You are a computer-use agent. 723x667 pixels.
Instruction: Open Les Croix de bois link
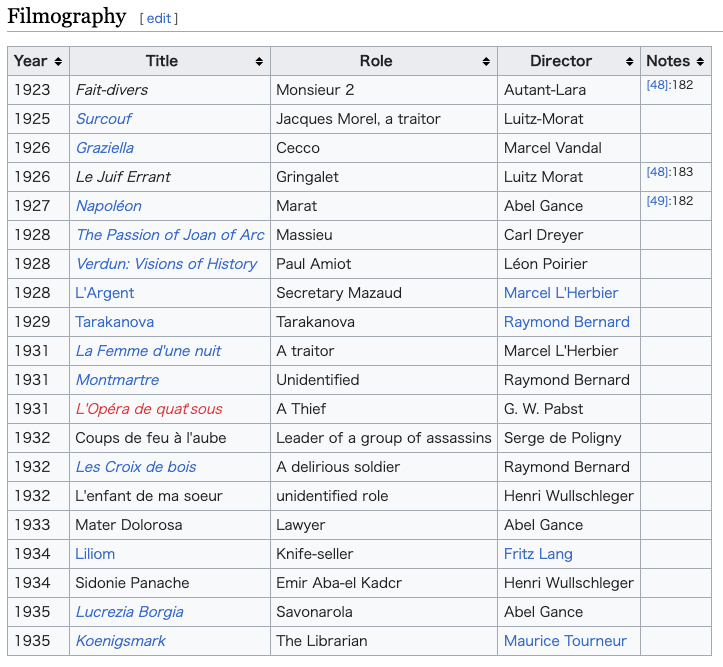(x=136, y=467)
